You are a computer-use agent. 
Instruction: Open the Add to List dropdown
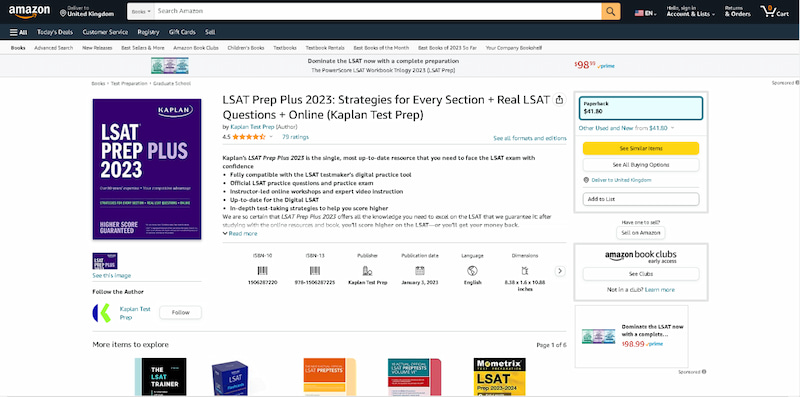[640, 199]
